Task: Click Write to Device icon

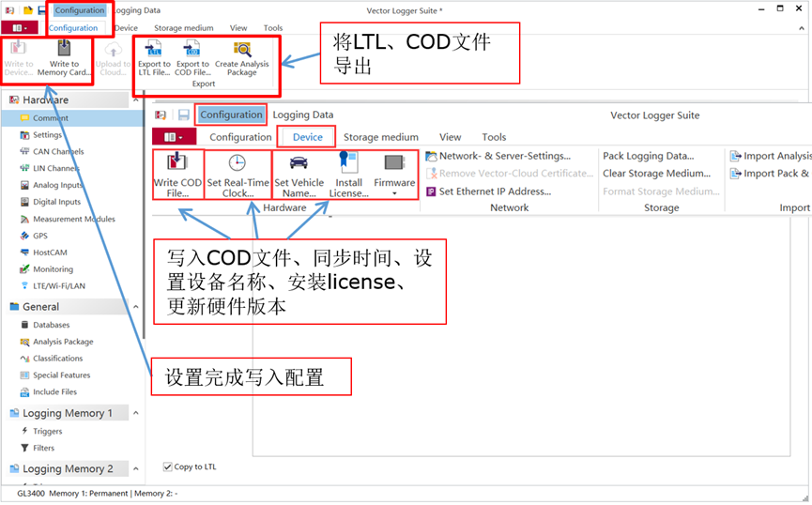Action: pos(18,48)
